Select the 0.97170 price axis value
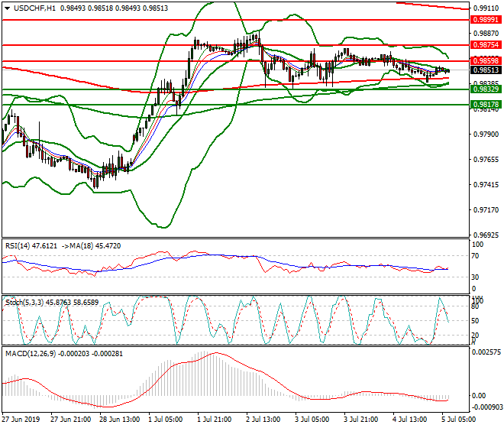The image size is (504, 428). 486,210
